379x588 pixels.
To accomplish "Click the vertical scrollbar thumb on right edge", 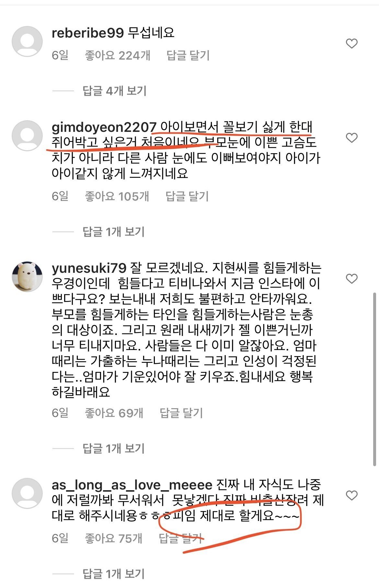I will [375, 379].
